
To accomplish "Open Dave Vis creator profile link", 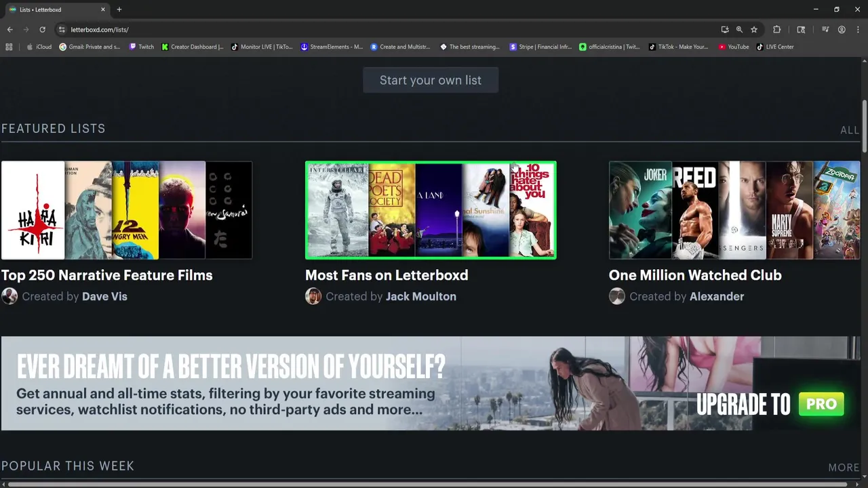I will [104, 296].
